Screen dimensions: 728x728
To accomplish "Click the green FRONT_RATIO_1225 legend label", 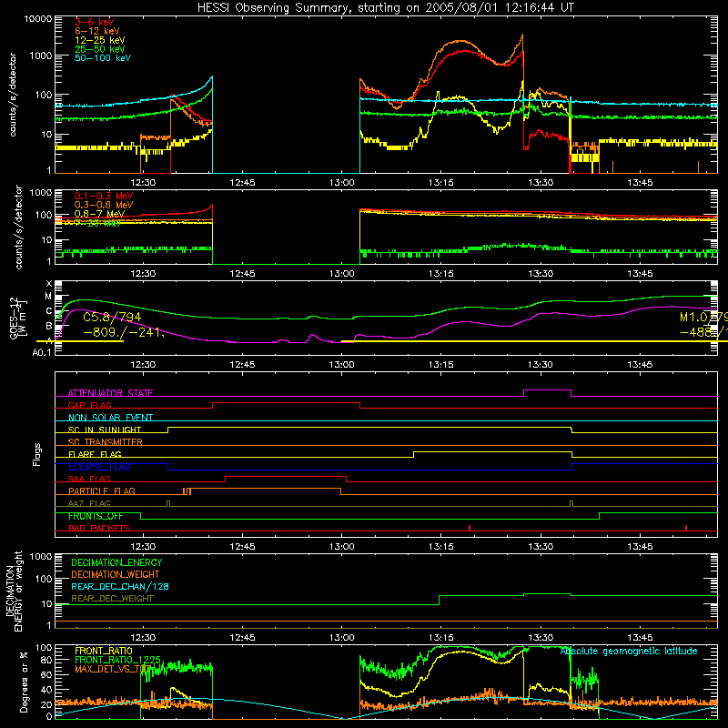I will 117,660.
